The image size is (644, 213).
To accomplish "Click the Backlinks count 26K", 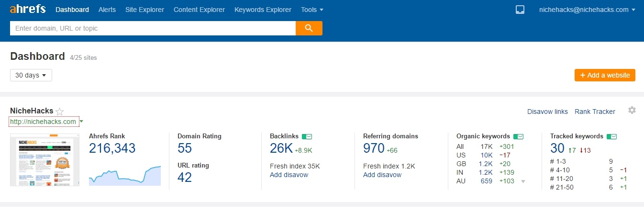I will click(281, 148).
